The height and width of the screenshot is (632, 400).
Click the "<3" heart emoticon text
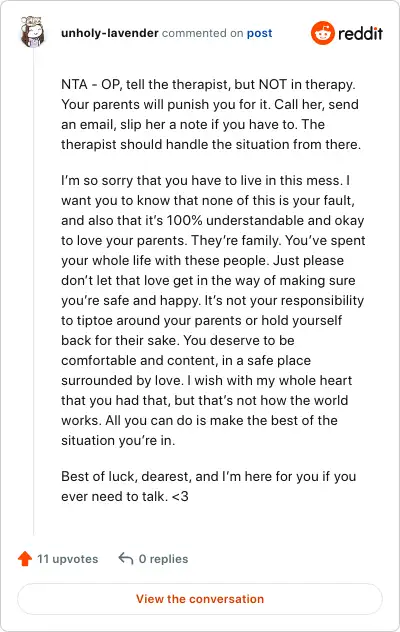coord(180,496)
